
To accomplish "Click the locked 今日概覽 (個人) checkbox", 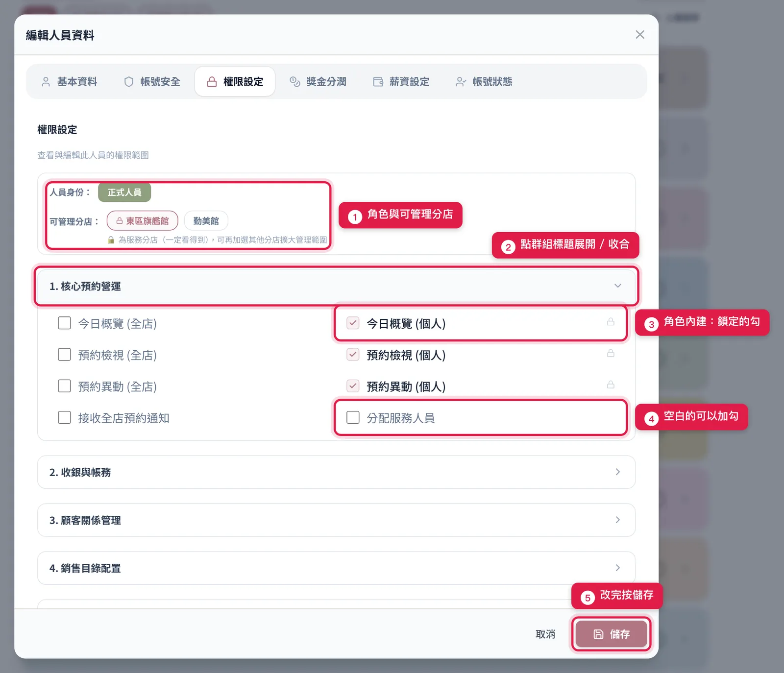I will tap(353, 323).
